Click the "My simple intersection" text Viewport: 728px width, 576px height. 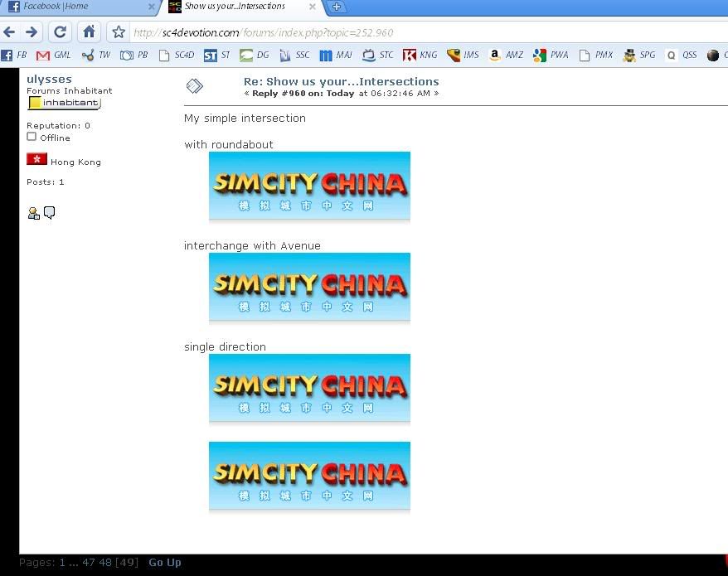(x=245, y=119)
